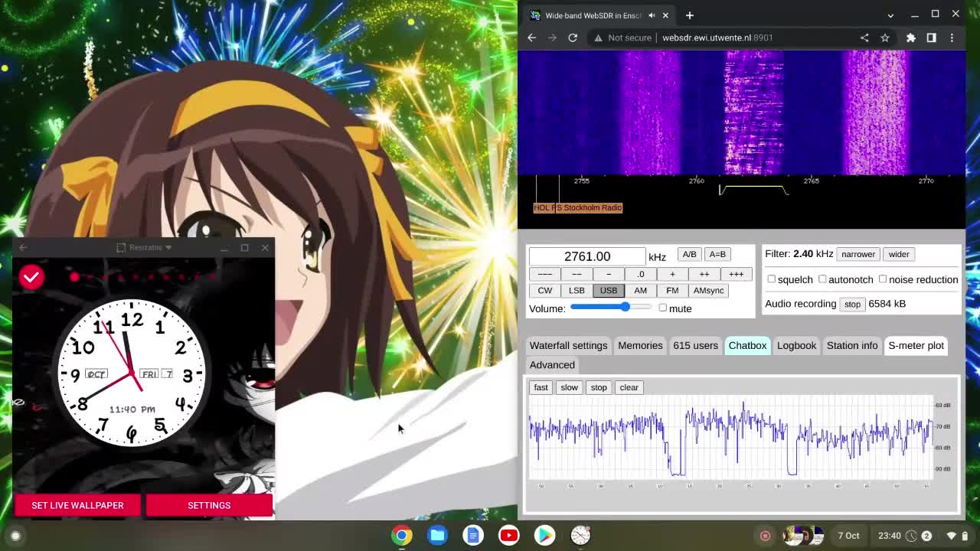
Task: Click the screen recording stop indicator in tray
Action: 765,536
